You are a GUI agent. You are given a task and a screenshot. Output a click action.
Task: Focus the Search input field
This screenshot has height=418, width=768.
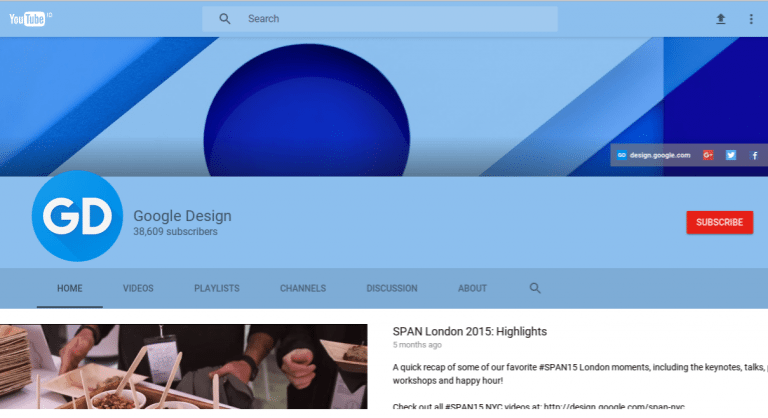click(380, 19)
